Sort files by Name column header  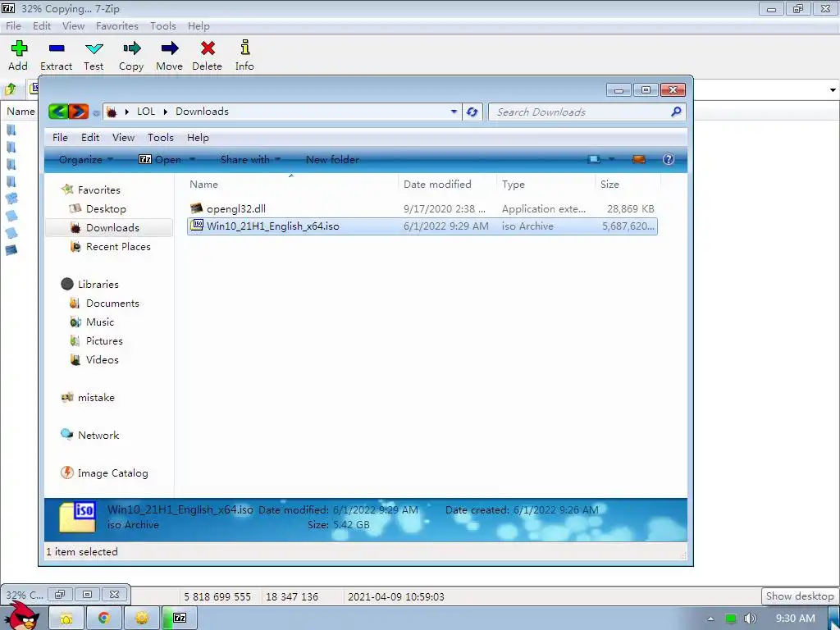[292, 185]
